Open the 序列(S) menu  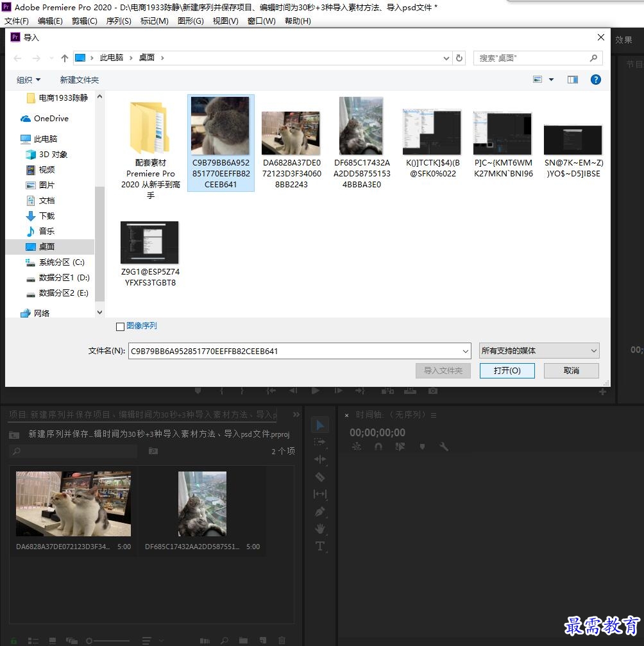(x=119, y=21)
